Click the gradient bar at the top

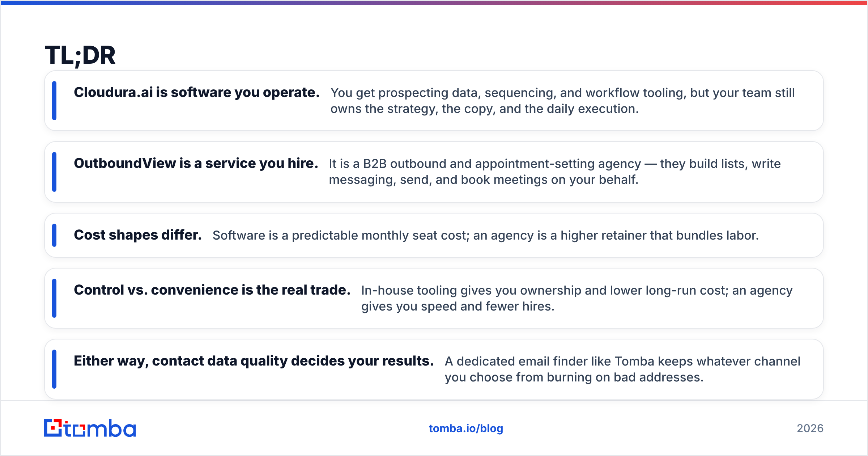pos(434,3)
